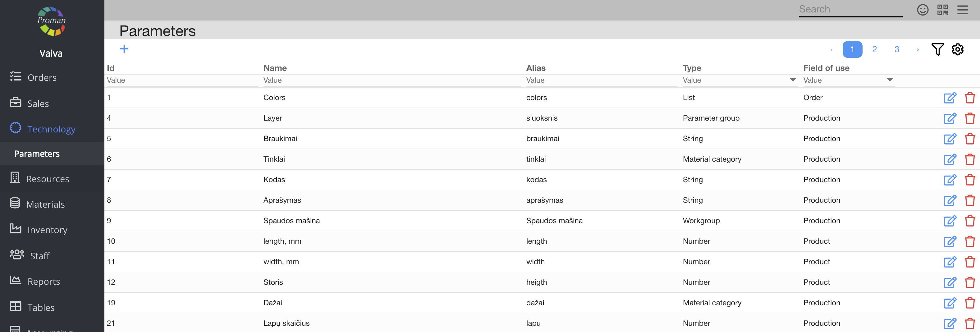Go to page 2
Image resolution: width=980 pixels, height=332 pixels.
click(x=874, y=49)
